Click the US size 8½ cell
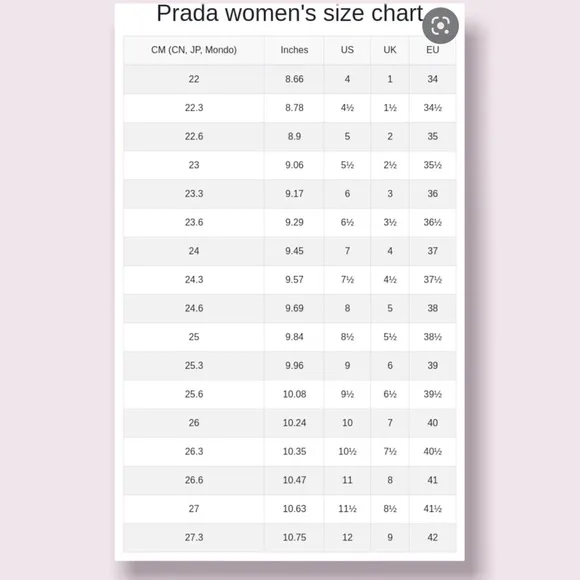This screenshot has width=580, height=580. [x=347, y=337]
